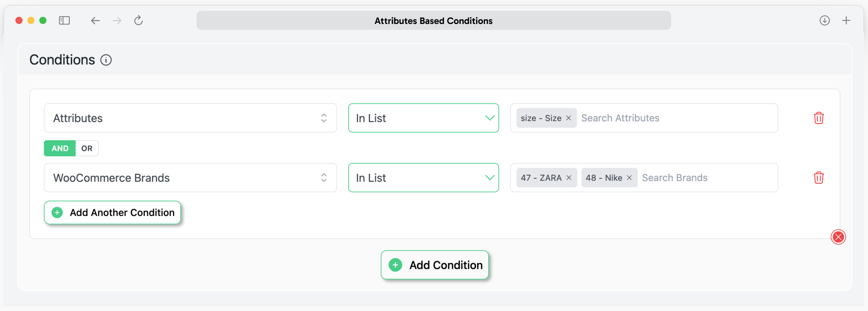Remove the entire condition group with red X
Screen dimensions: 868x311
[x=838, y=237]
